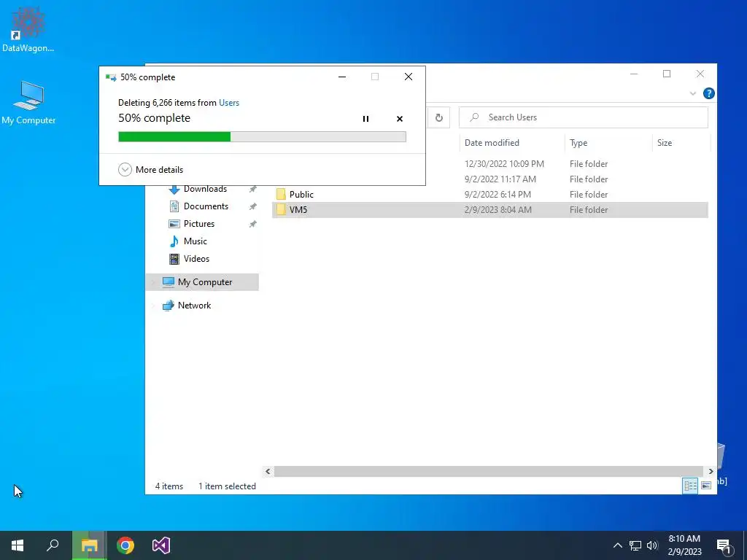This screenshot has height=560, width=747.
Task: Click the pin icon beside Documents
Action: [252, 206]
